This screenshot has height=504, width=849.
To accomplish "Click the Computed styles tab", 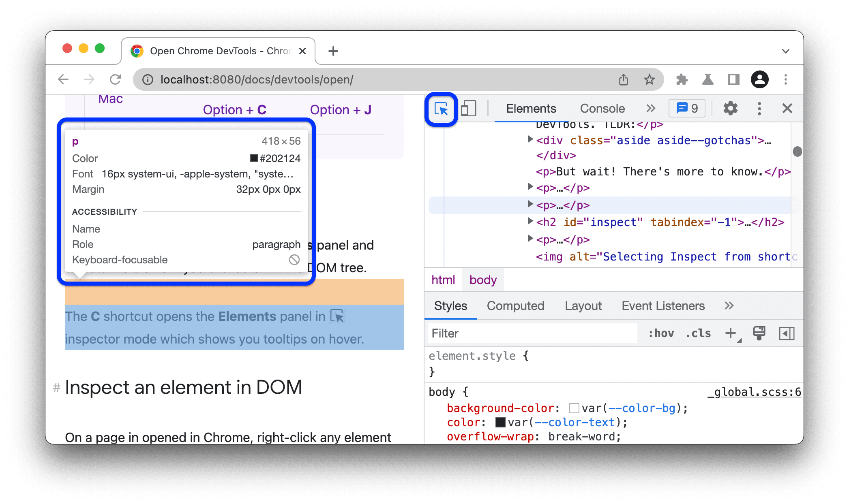I will [x=515, y=306].
